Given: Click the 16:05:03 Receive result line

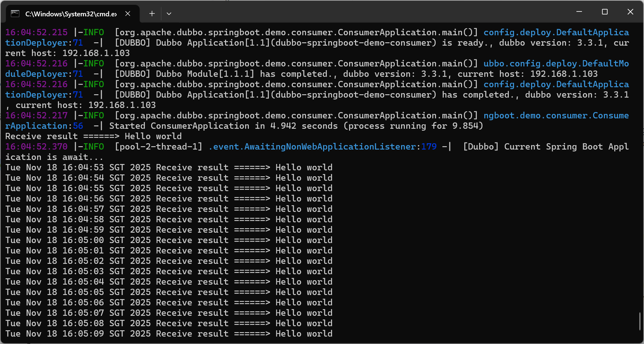Looking at the screenshot, I should 169,271.
